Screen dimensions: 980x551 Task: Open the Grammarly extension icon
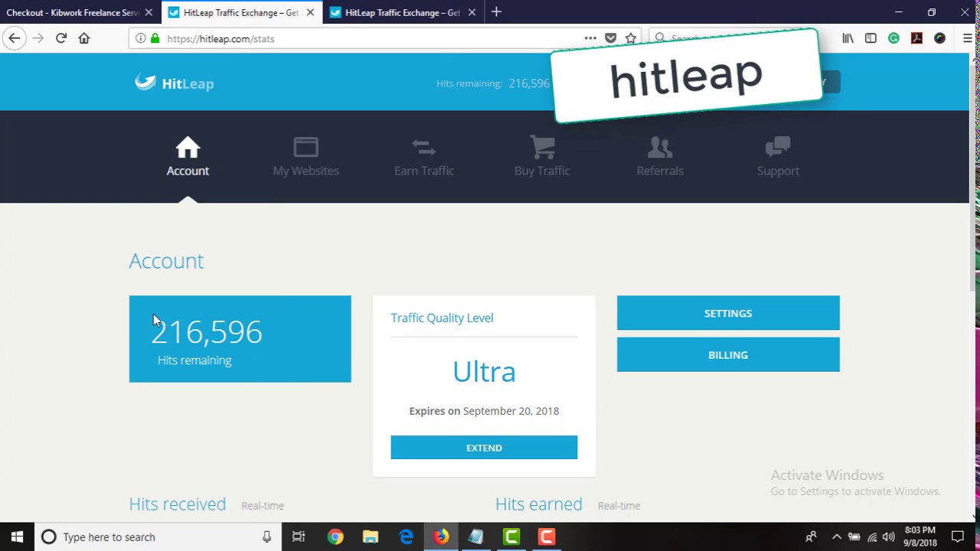pos(893,38)
